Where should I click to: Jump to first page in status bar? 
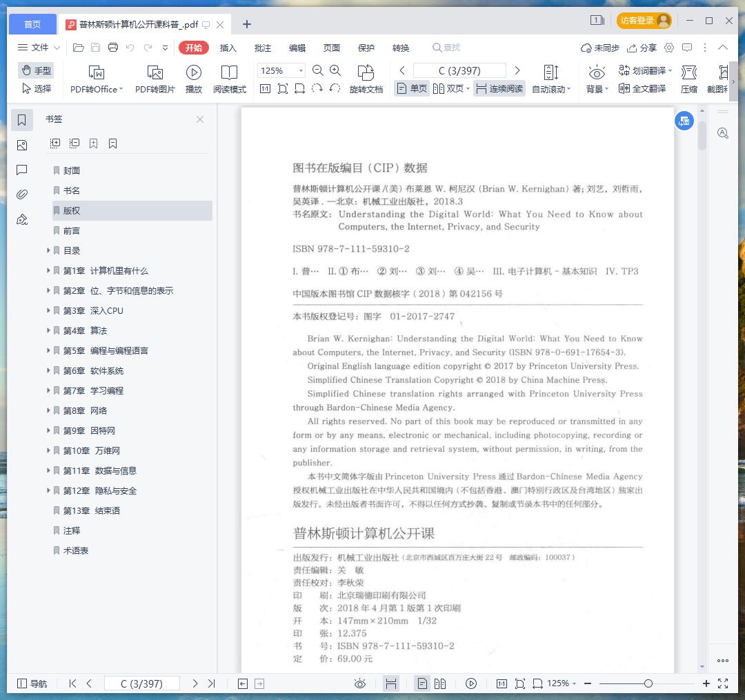point(72,683)
